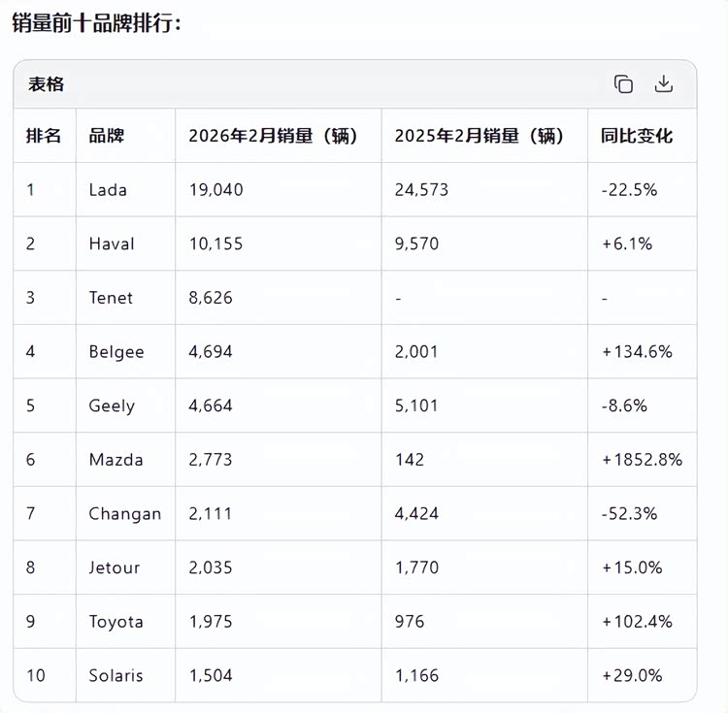Screen dimensions: 728x713
Task: Select the Haval brand cell
Action: pos(112,243)
